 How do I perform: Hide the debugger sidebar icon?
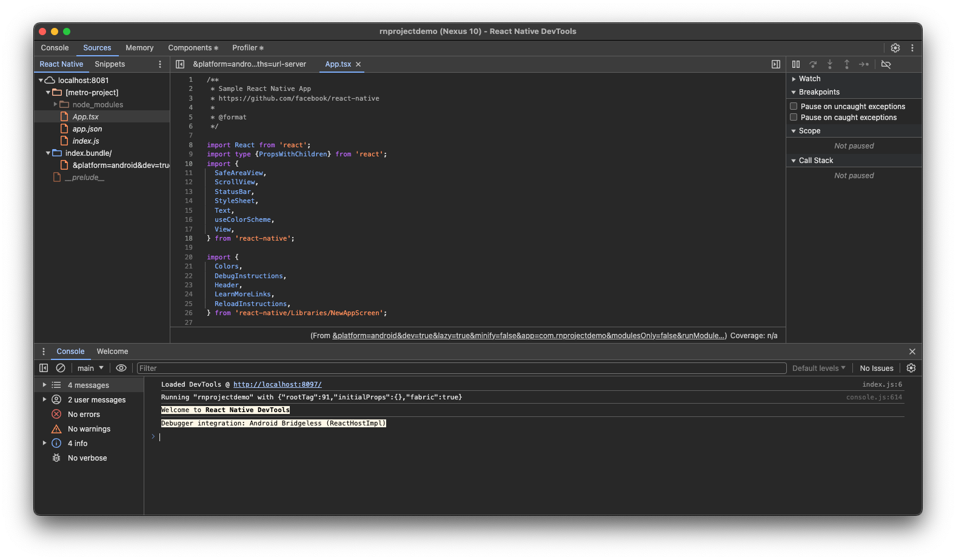point(775,64)
